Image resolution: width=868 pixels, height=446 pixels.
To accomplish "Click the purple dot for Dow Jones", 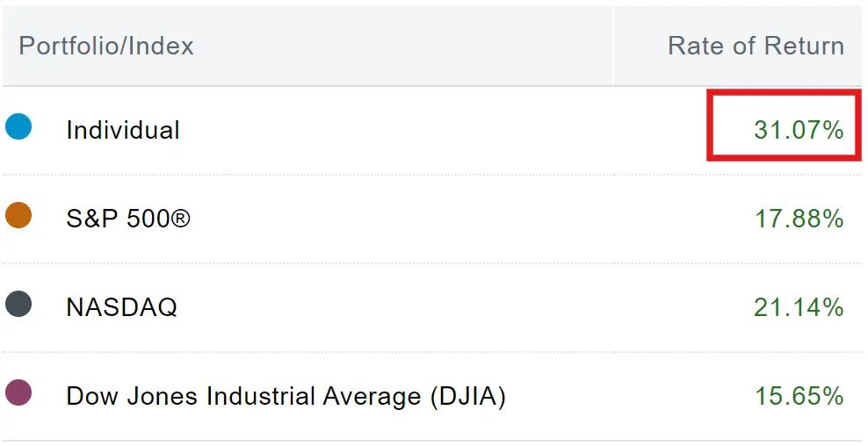I will point(18,392).
